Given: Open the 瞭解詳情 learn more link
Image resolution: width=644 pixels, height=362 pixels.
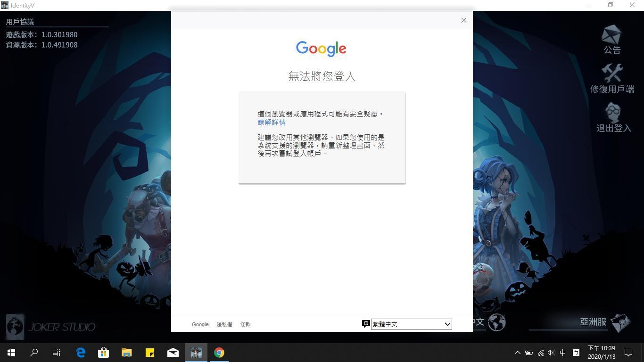Looking at the screenshot, I should [x=272, y=122].
